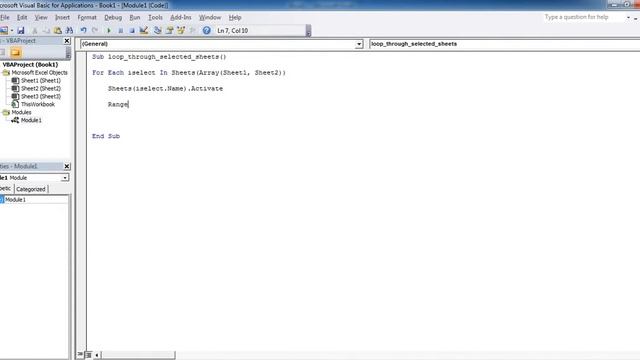The width and height of the screenshot is (640, 360).
Task: Click toolbar options arrow right of Ln 7, Col 10
Action: click(x=308, y=31)
